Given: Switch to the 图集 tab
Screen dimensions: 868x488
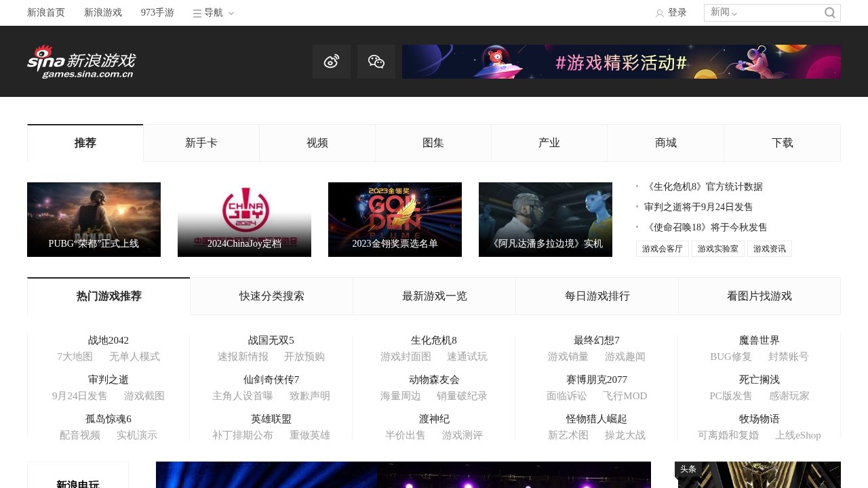Looking at the screenshot, I should 433,143.
